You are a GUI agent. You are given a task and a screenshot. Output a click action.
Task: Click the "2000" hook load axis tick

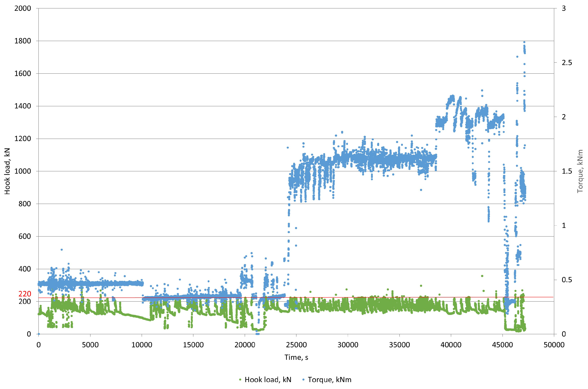(x=22, y=8)
